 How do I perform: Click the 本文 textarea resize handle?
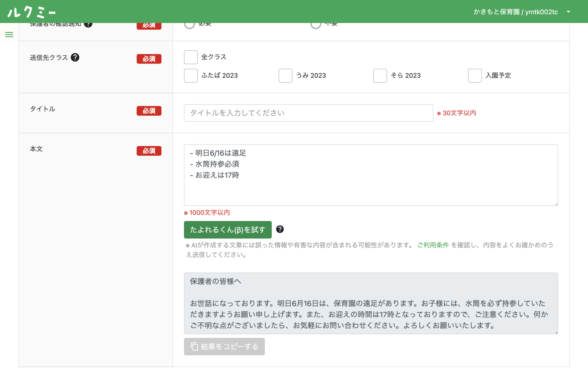click(x=556, y=204)
